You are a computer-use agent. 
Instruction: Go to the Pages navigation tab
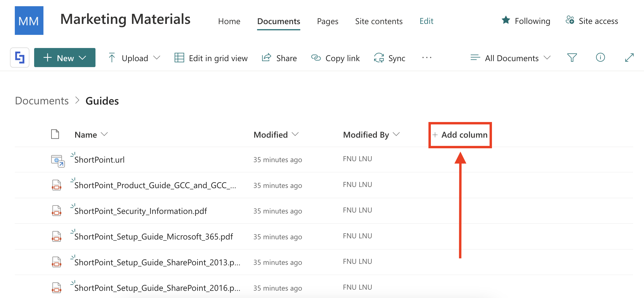327,21
